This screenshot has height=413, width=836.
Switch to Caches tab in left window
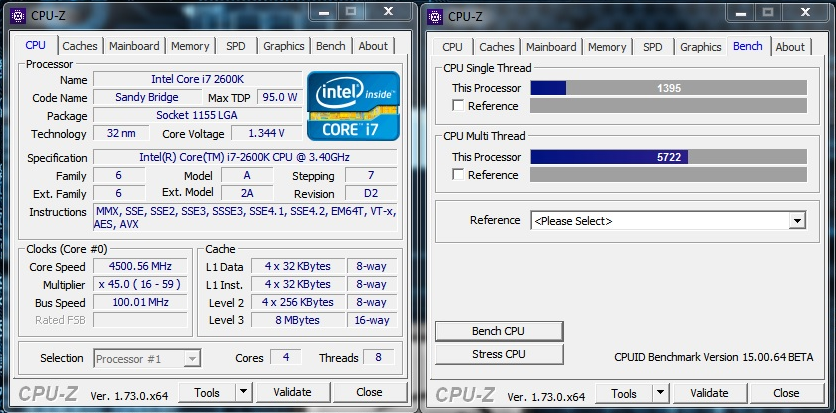pos(80,46)
